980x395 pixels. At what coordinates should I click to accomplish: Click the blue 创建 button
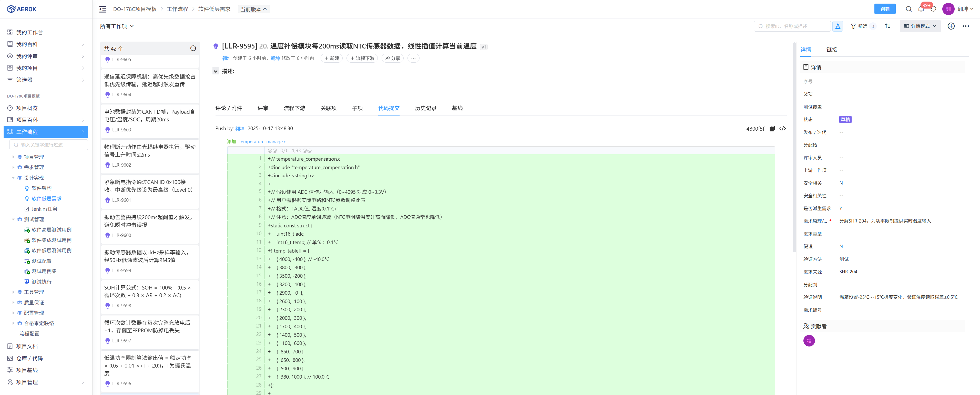pyautogui.click(x=884, y=9)
